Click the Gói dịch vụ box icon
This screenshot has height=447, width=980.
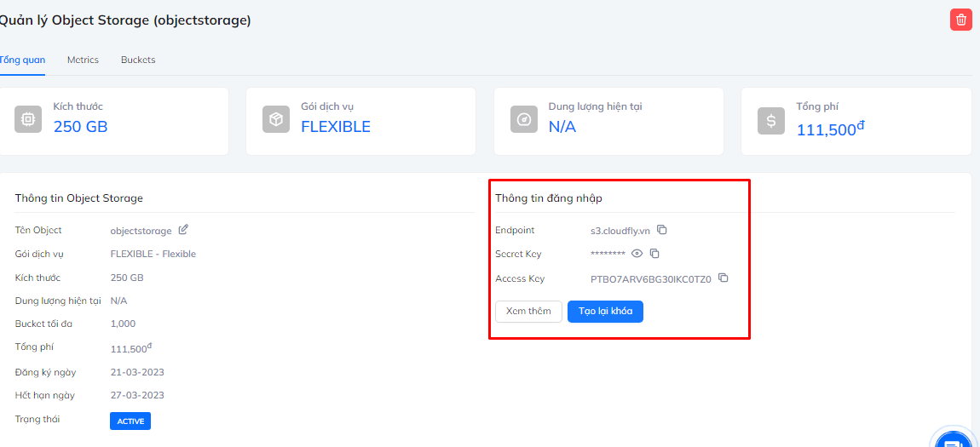[x=275, y=120]
